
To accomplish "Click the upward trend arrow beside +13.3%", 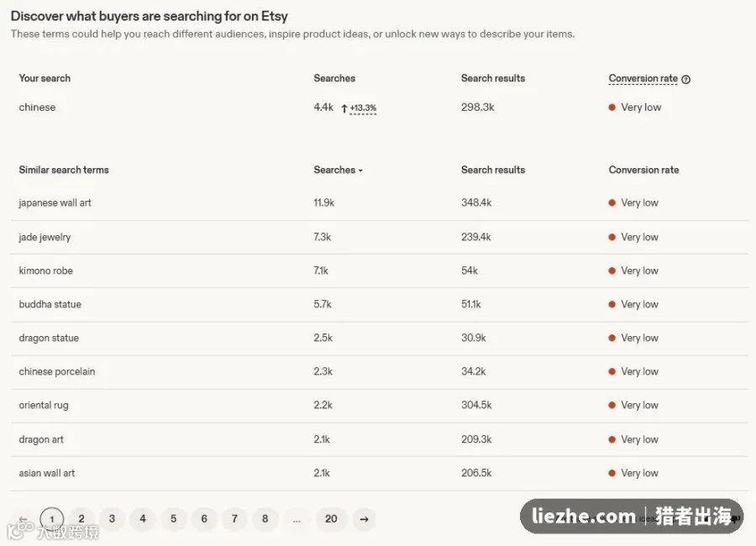I will [x=344, y=108].
